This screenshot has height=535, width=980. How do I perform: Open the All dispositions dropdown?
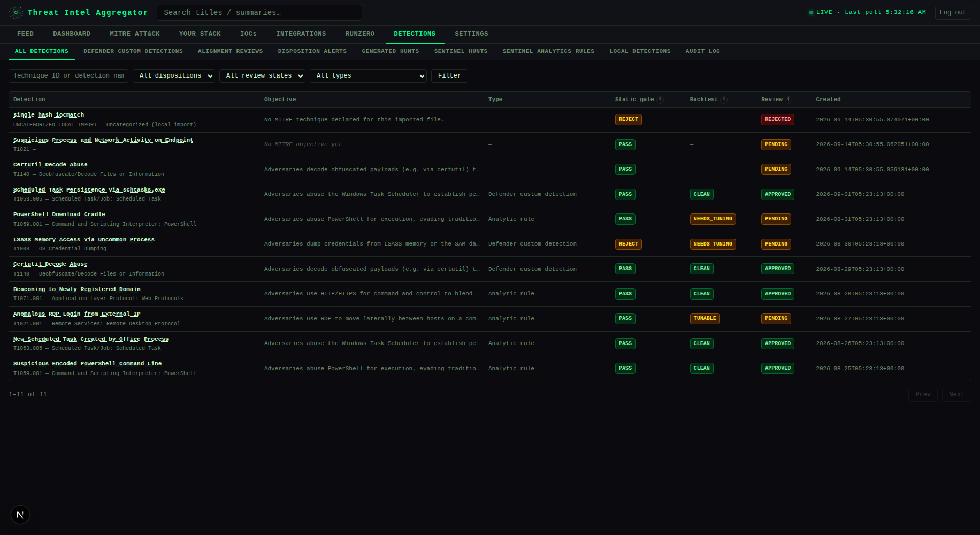coord(174,76)
